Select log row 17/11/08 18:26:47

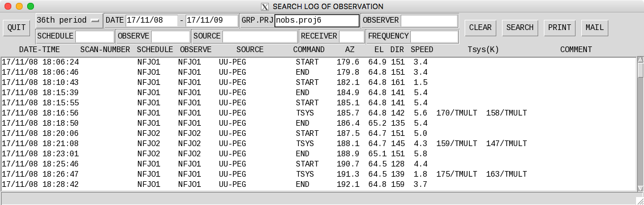pyautogui.click(x=319, y=174)
